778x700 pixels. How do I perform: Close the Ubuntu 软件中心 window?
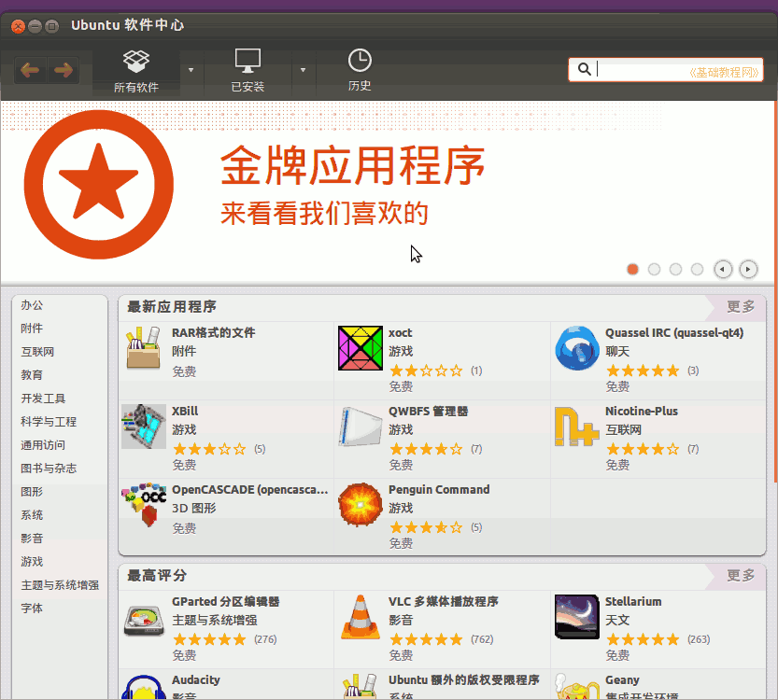coord(19,26)
